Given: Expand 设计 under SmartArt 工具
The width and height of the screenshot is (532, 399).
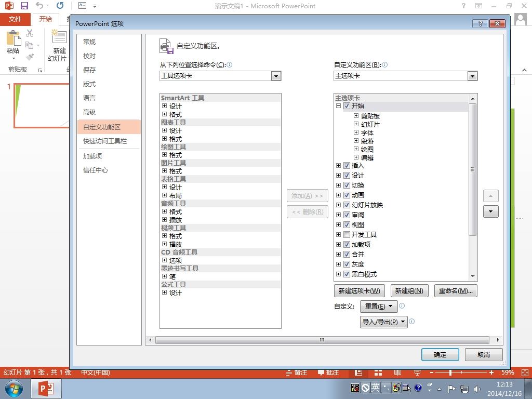Looking at the screenshot, I should pos(164,106).
